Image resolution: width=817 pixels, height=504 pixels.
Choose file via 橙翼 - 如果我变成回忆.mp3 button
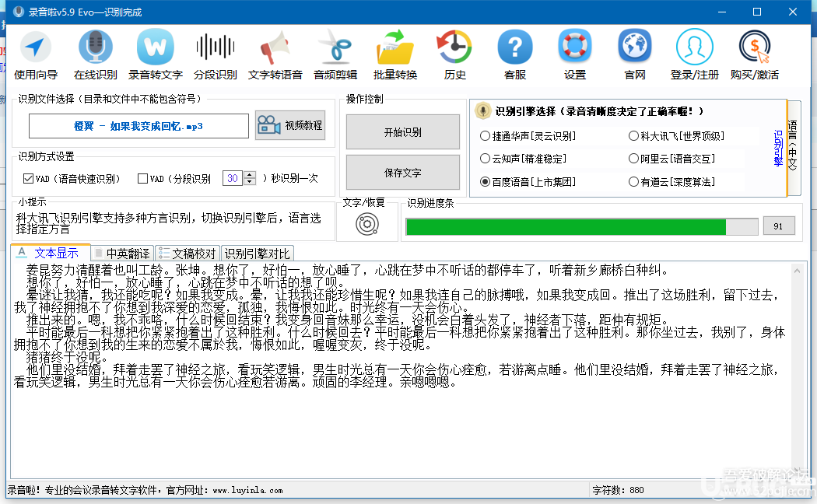pyautogui.click(x=139, y=126)
